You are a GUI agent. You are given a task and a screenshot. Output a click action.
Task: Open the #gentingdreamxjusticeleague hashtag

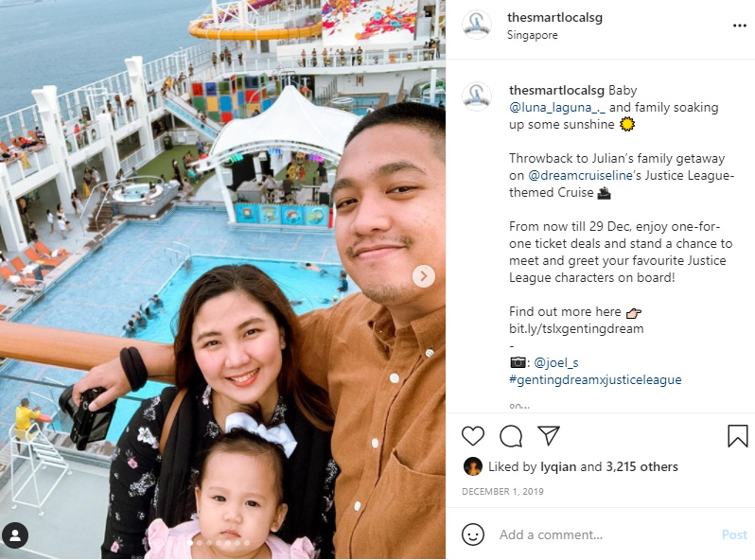(x=595, y=380)
